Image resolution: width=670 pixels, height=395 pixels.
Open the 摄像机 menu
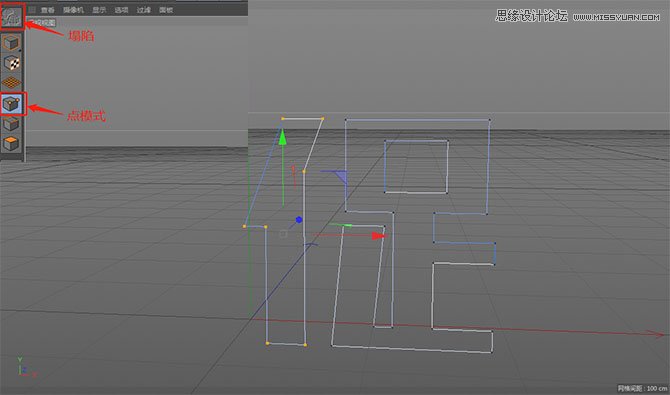pos(73,10)
